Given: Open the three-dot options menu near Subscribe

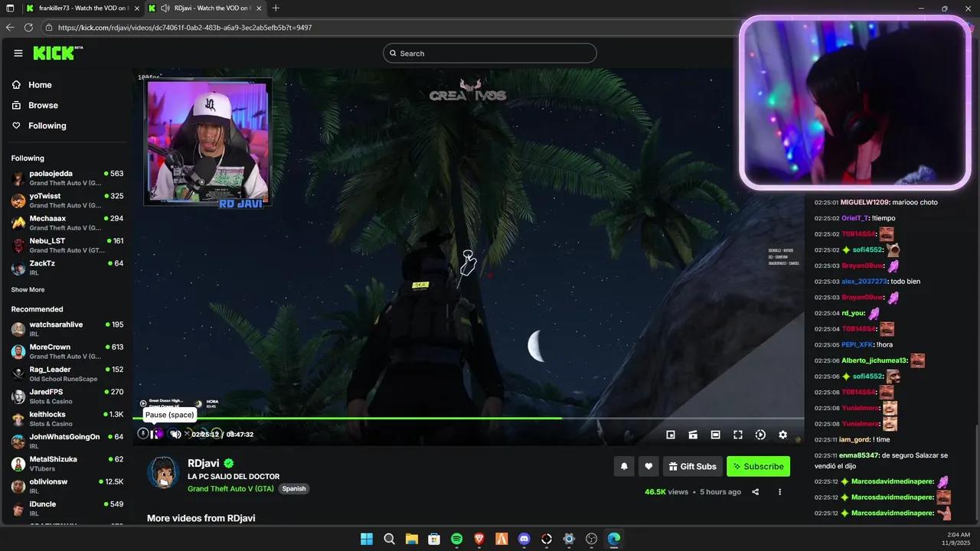Looking at the screenshot, I should 779,492.
